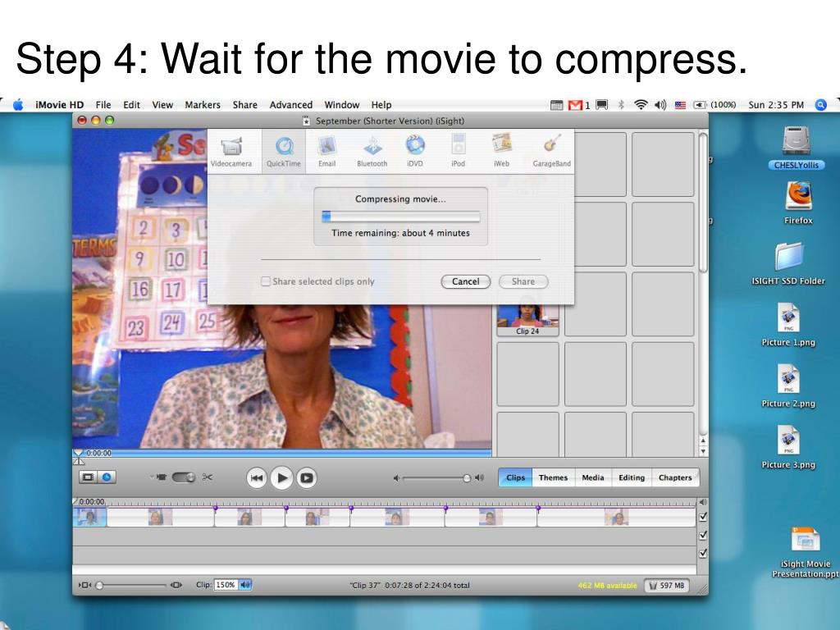840x630 pixels.
Task: Toggle the camera/edit mode switch
Action: [x=184, y=477]
